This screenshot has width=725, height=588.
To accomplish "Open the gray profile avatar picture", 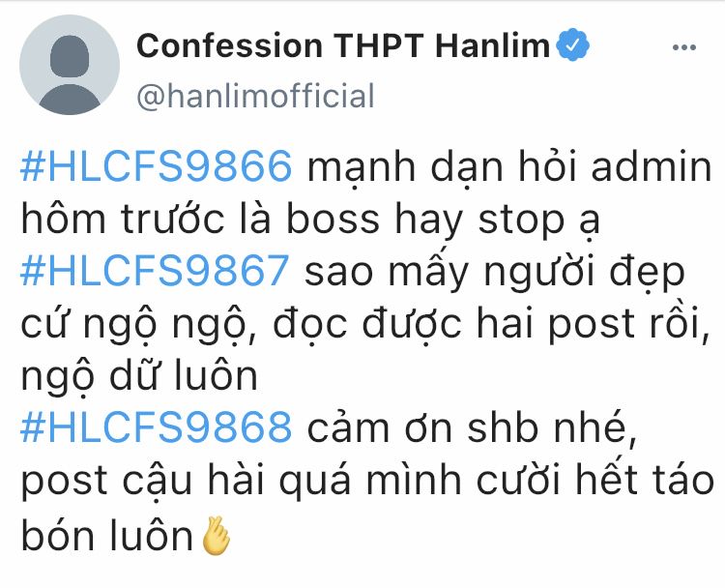I will (70, 65).
